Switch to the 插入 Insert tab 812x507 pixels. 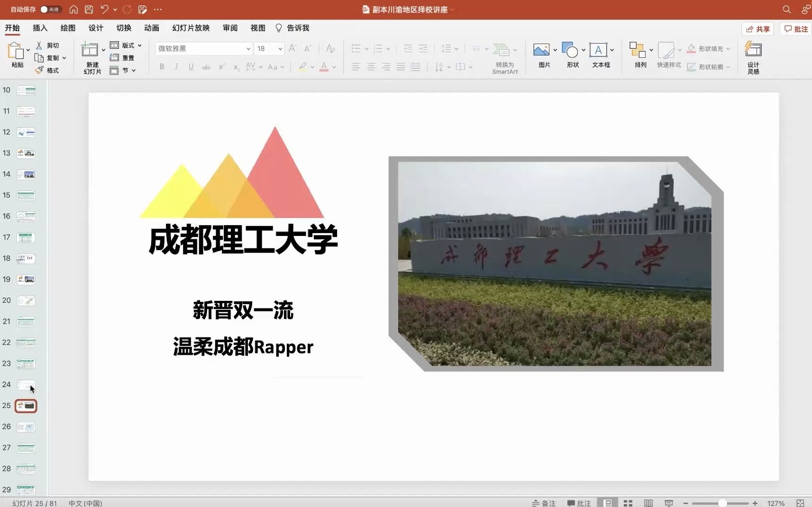click(40, 28)
